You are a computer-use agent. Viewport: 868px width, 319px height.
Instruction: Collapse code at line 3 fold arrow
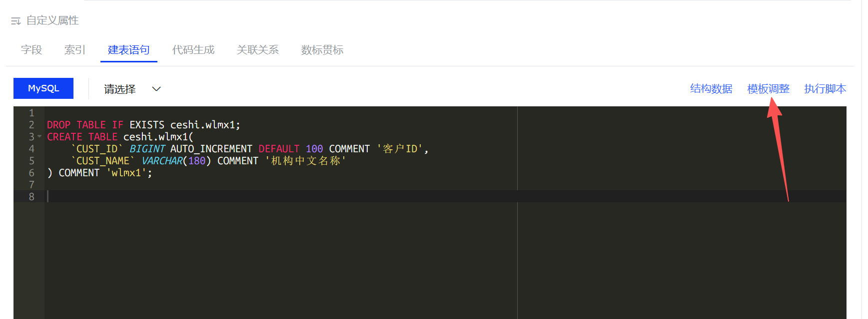click(x=39, y=136)
